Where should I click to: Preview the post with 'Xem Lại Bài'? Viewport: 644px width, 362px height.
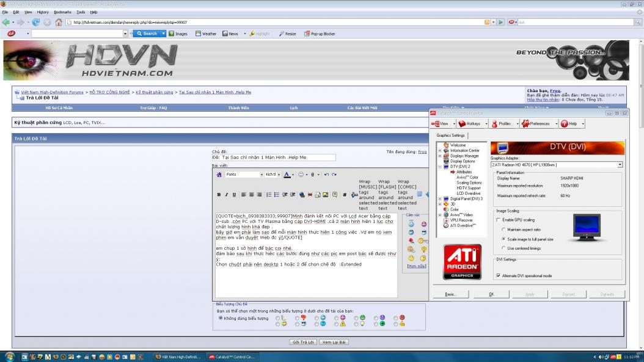click(x=334, y=342)
